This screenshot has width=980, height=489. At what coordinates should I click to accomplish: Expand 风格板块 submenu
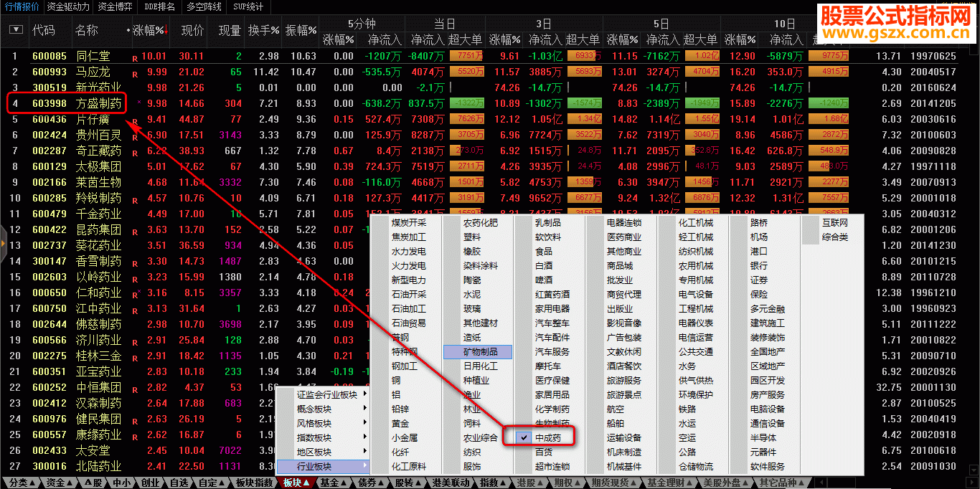(x=323, y=423)
